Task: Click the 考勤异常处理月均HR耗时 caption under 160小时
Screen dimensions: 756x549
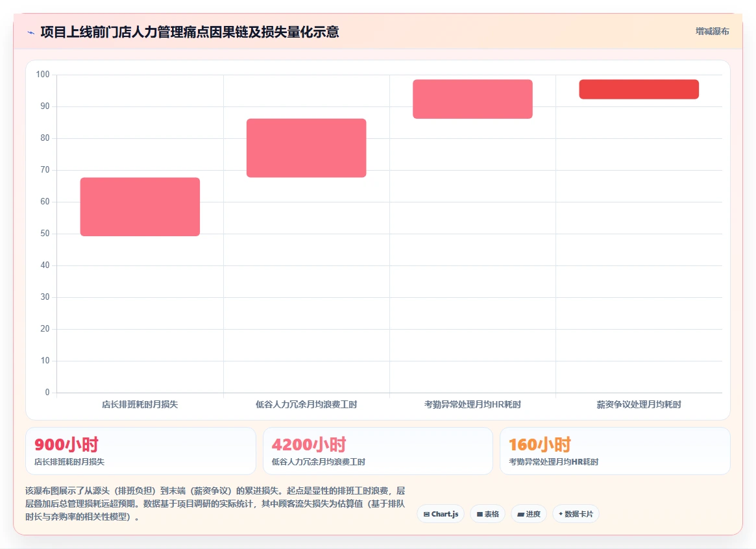Action: (554, 462)
